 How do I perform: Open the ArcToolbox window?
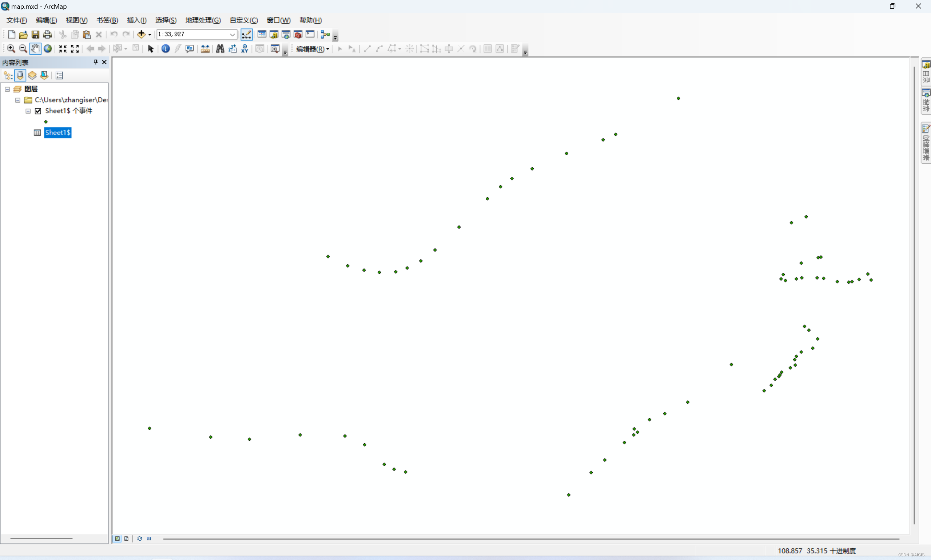298,34
